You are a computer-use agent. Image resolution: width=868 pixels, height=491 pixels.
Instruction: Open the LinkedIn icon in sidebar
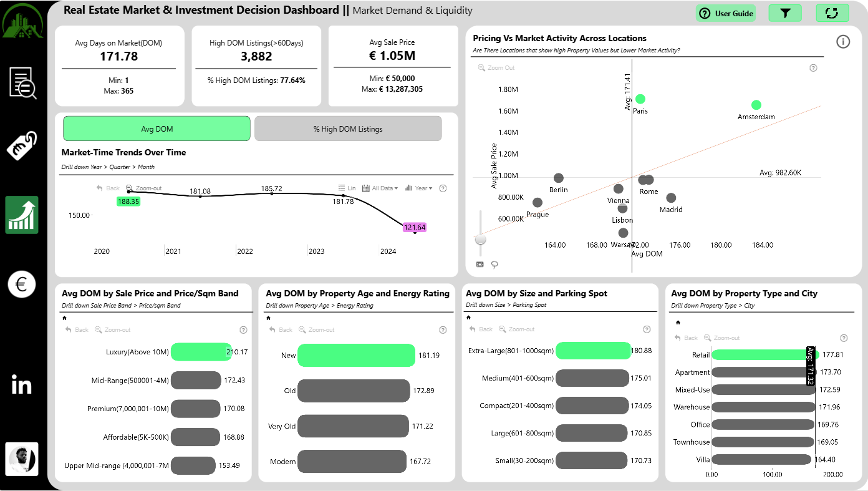click(x=21, y=384)
